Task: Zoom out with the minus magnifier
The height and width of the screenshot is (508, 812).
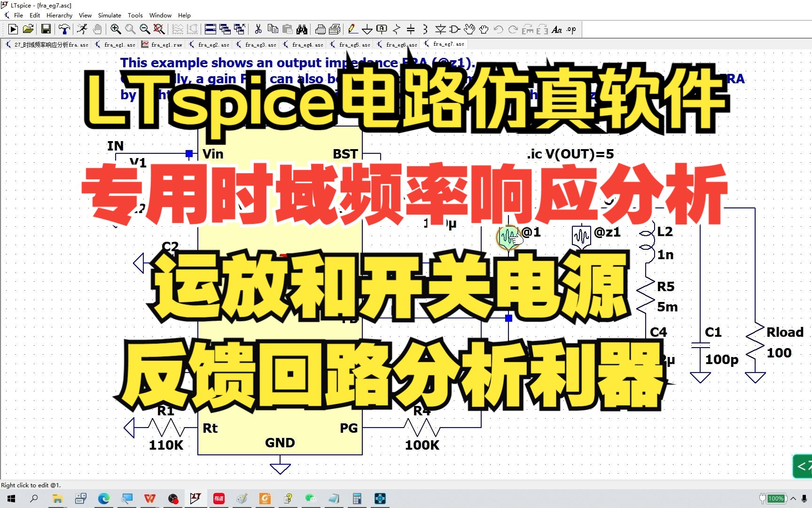Action: point(145,29)
